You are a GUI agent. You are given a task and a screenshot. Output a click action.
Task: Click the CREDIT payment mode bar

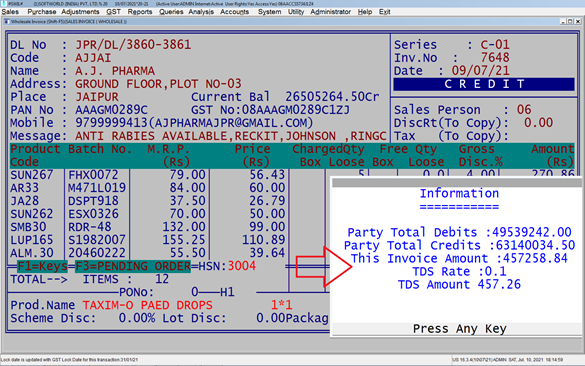pos(484,84)
